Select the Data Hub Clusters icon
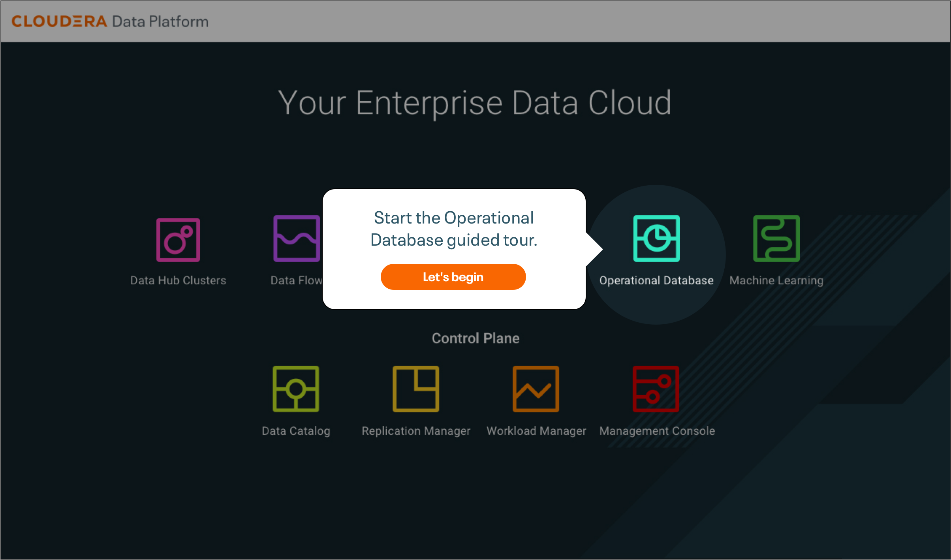Image resolution: width=951 pixels, height=560 pixels. (x=178, y=239)
